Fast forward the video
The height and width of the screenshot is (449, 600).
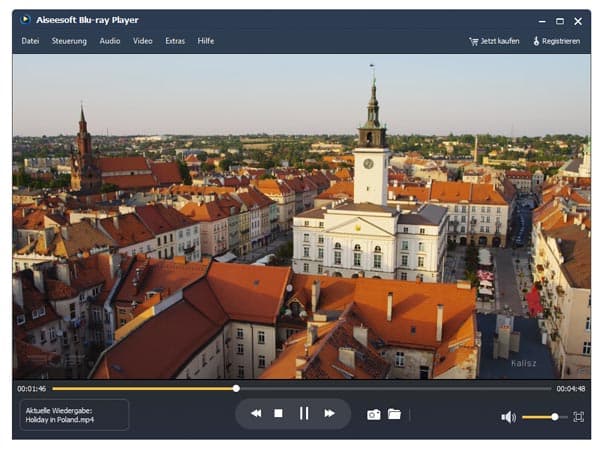(x=329, y=413)
